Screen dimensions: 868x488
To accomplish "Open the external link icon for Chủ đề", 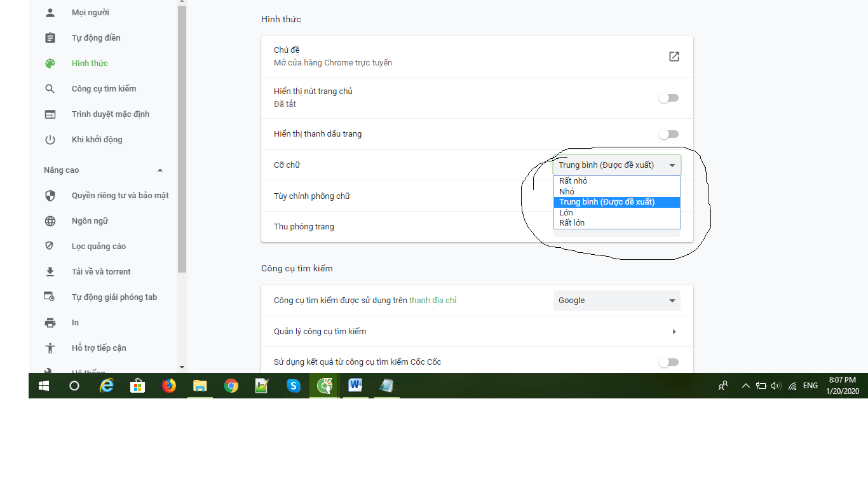I will [674, 57].
